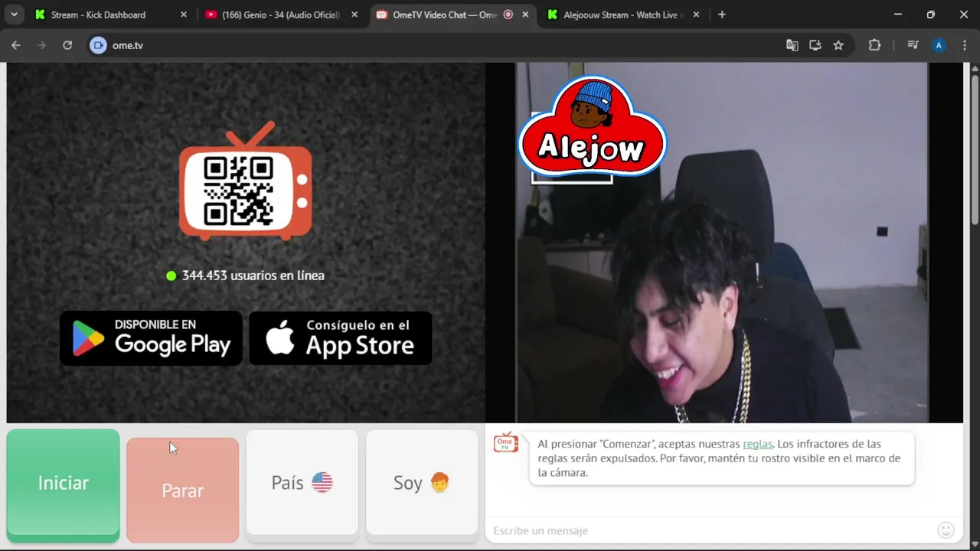Open the browser three-dot menu
980x551 pixels.
point(964,45)
